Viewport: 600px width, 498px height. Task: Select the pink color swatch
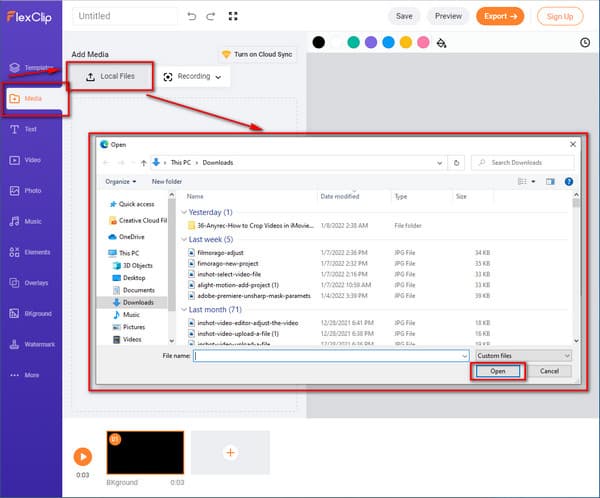423,42
